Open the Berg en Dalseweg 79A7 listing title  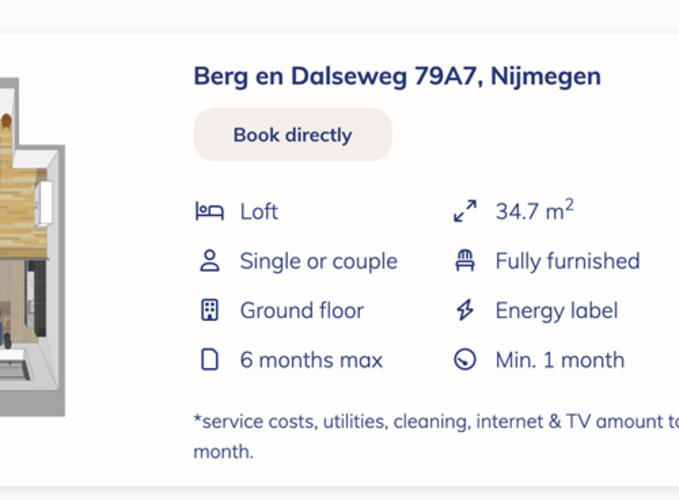pos(397,76)
